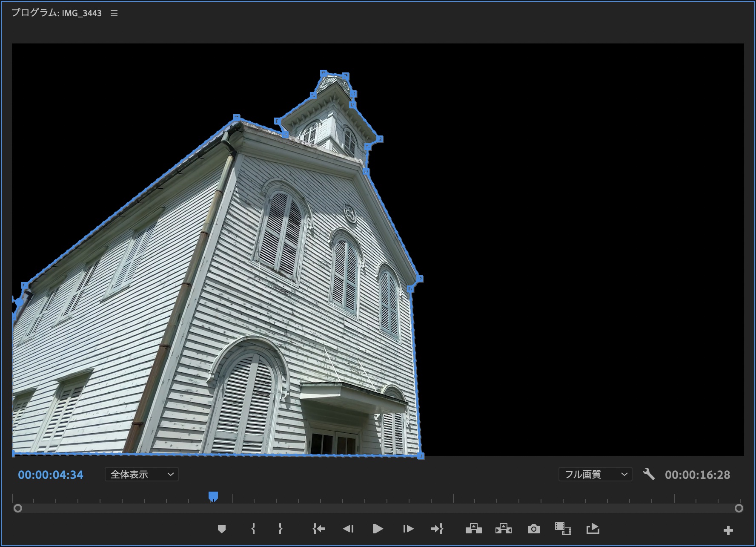Viewport: 756px width, 547px height.
Task: Click the Mark Out bracket icon
Action: point(280,529)
